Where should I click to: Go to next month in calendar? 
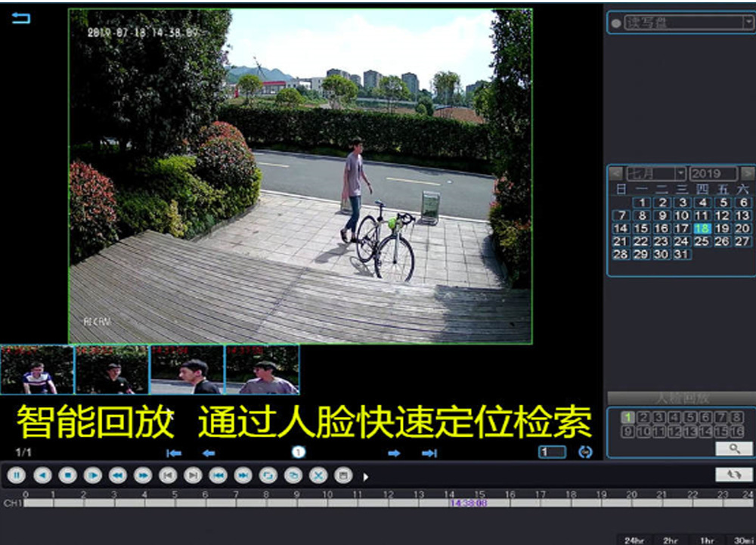point(748,173)
